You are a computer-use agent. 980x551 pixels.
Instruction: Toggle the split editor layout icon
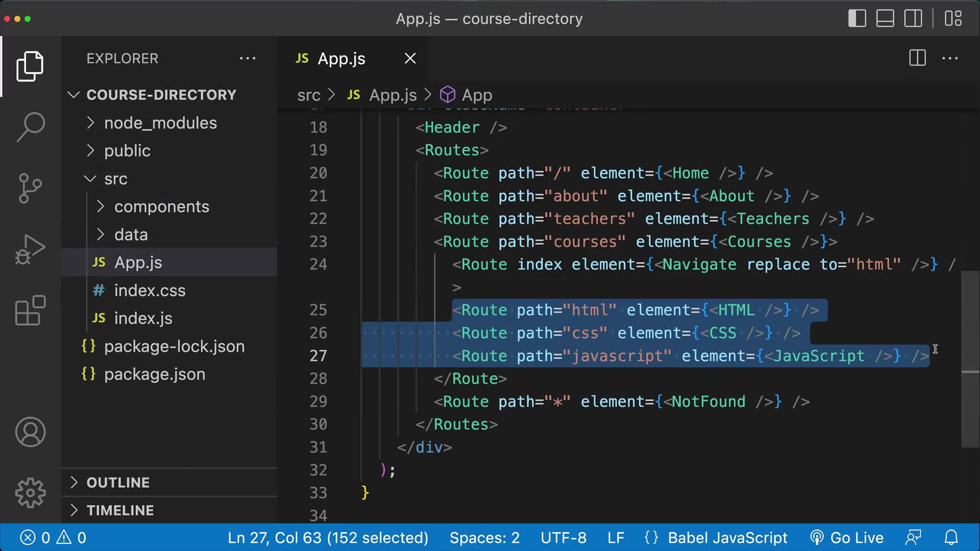917,58
